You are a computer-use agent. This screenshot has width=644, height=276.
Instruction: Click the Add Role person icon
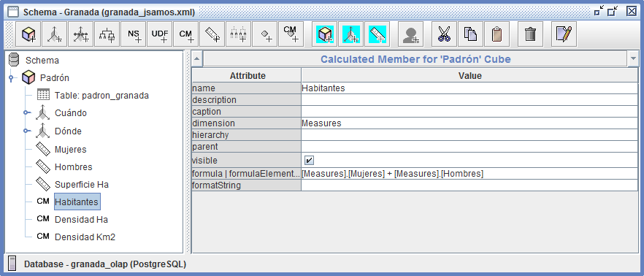tap(411, 34)
